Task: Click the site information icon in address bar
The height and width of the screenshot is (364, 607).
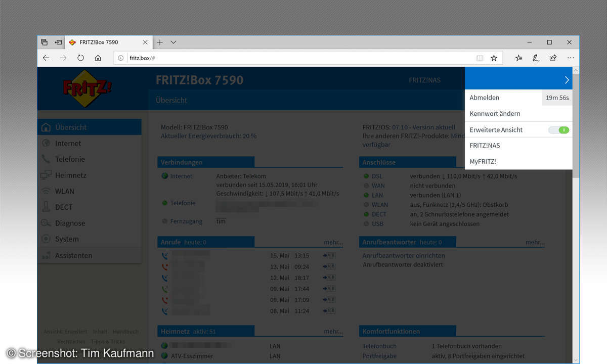Action: click(x=121, y=58)
